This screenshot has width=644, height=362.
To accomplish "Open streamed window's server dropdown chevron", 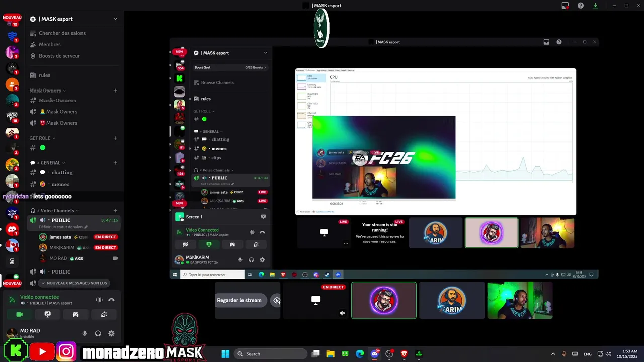I will coord(266,53).
